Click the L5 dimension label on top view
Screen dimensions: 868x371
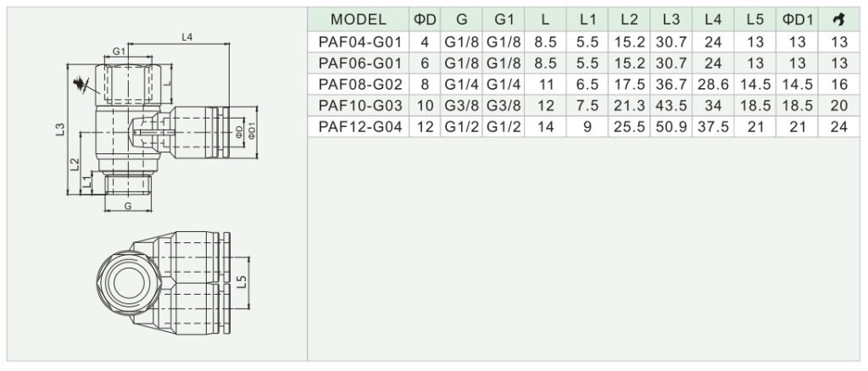click(x=242, y=283)
